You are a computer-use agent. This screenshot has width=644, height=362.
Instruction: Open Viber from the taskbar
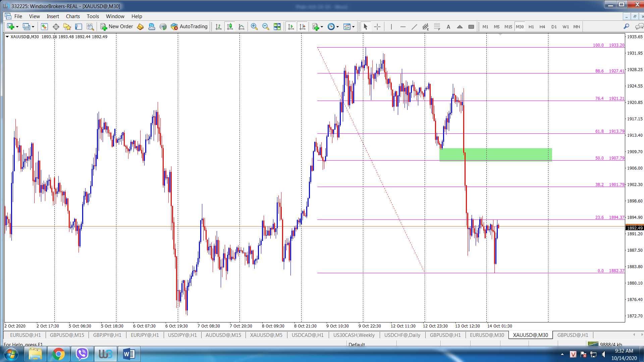tap(82, 354)
